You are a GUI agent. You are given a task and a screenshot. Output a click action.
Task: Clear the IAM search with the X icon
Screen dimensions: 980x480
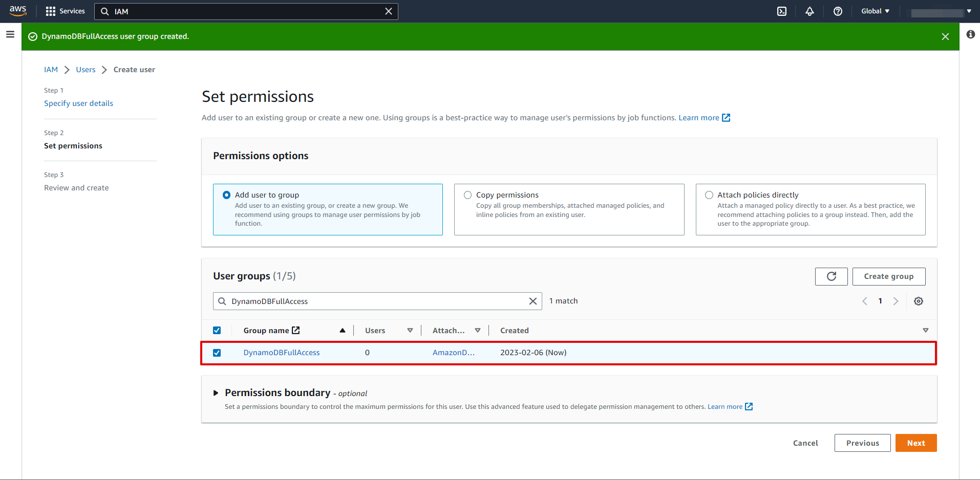point(389,11)
